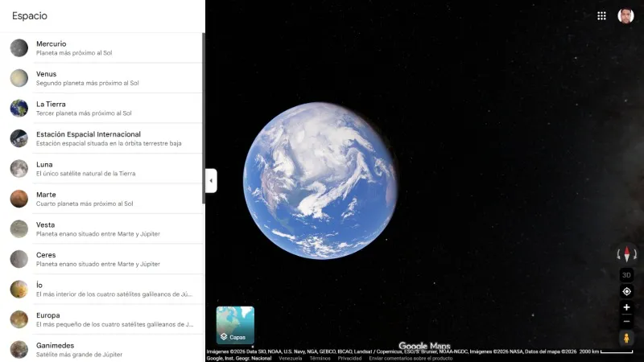This screenshot has width=644, height=362.
Task: Select the Estación Espacial Internacional thumbnail
Action: pos(19,138)
